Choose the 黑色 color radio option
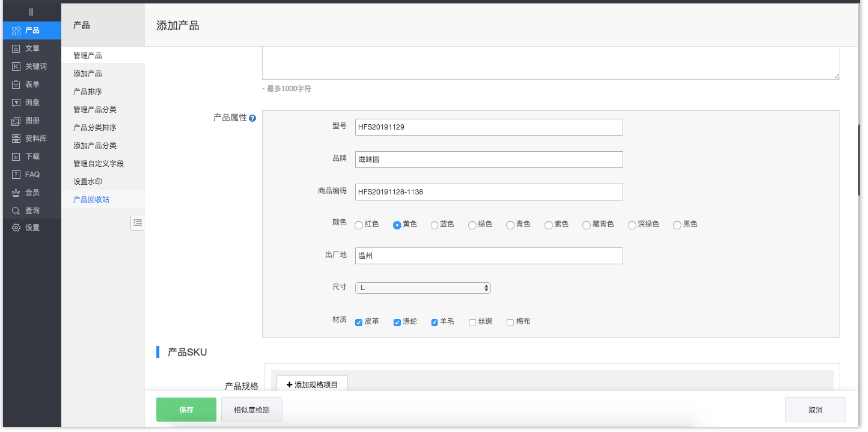This screenshot has height=432, width=868. point(677,225)
